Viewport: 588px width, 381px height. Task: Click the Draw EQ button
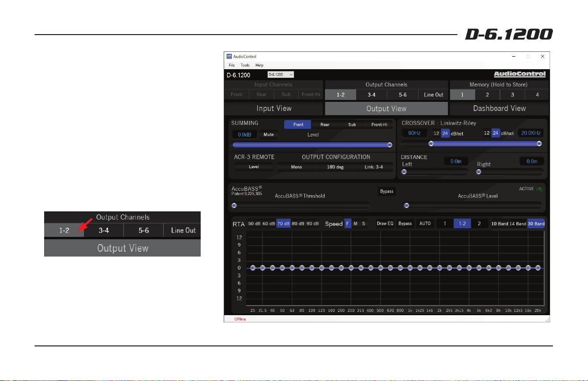click(x=385, y=224)
